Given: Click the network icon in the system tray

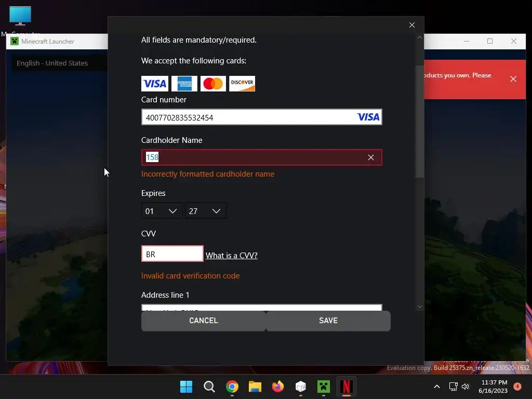Looking at the screenshot, I should [x=453, y=387].
